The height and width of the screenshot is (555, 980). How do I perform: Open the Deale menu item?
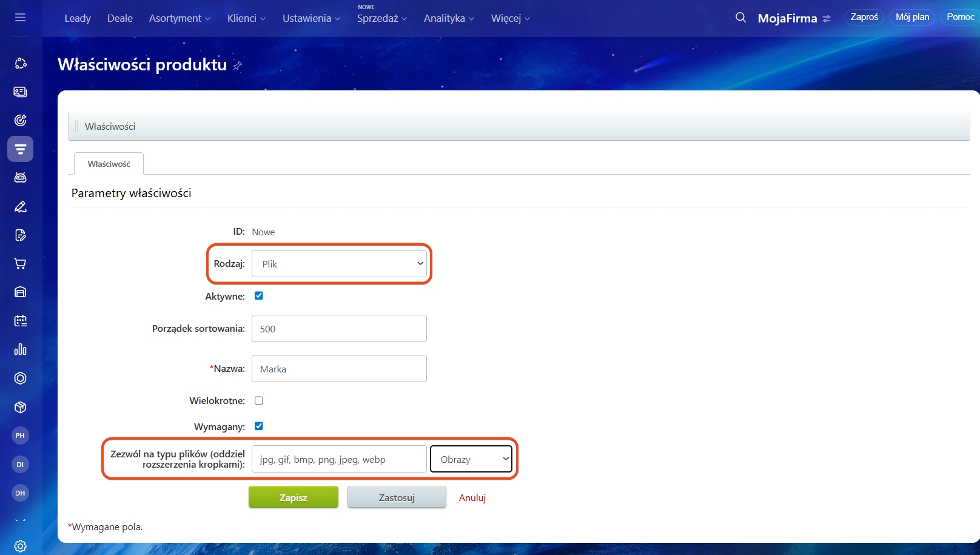click(x=119, y=18)
